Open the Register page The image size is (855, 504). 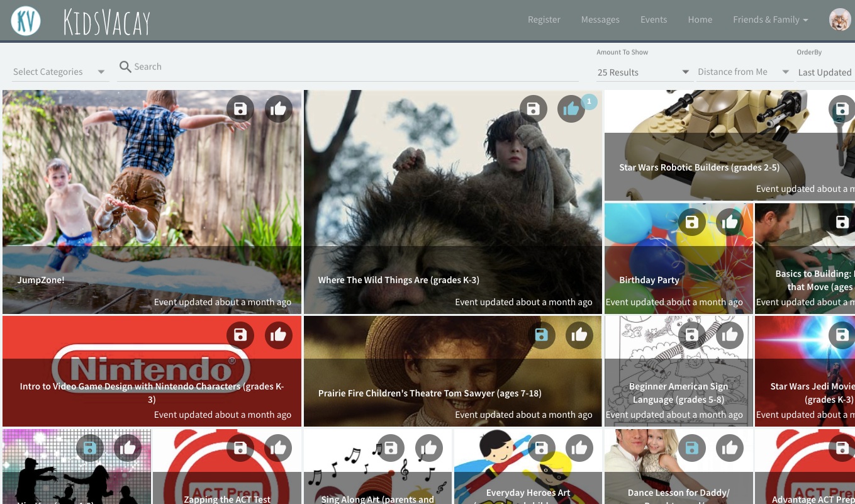(544, 20)
